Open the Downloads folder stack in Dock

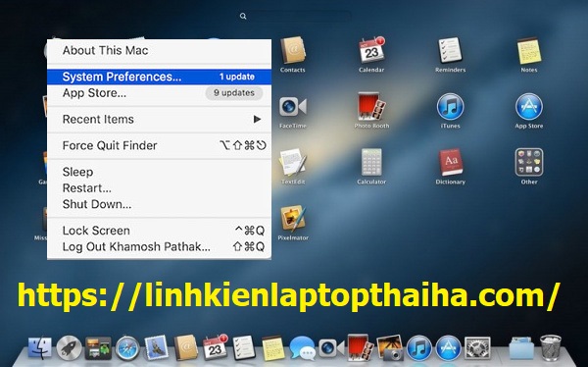(521, 348)
